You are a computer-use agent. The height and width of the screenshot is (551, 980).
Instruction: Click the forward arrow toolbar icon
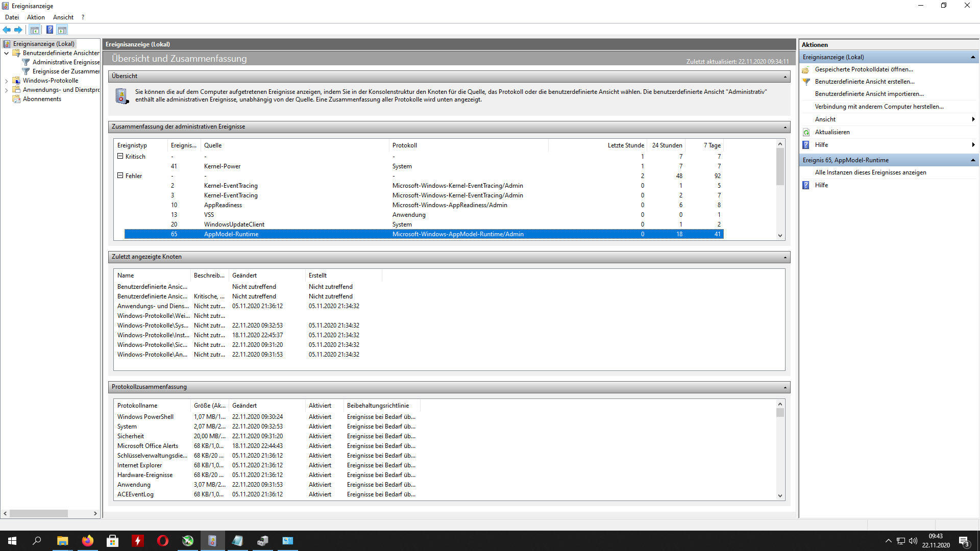click(x=18, y=30)
